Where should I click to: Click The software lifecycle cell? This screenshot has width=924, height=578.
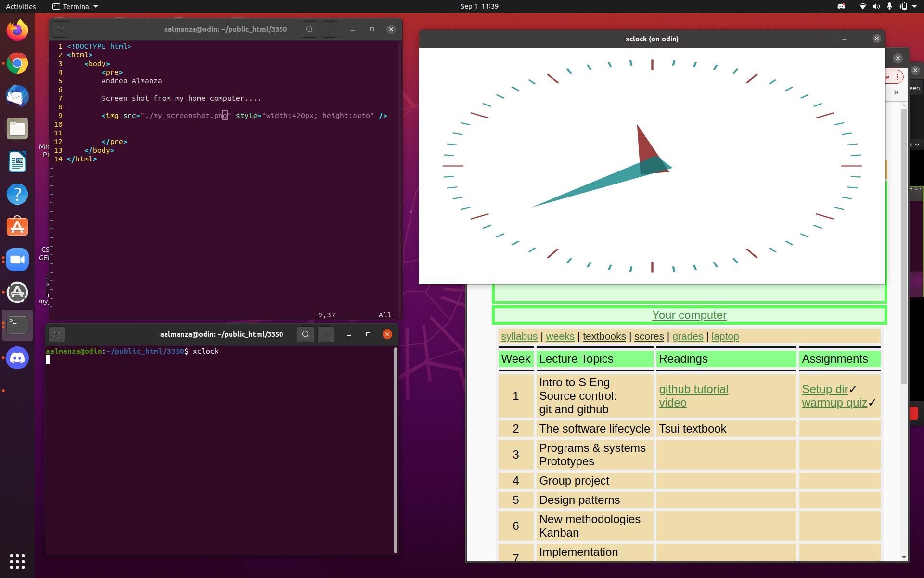(595, 429)
